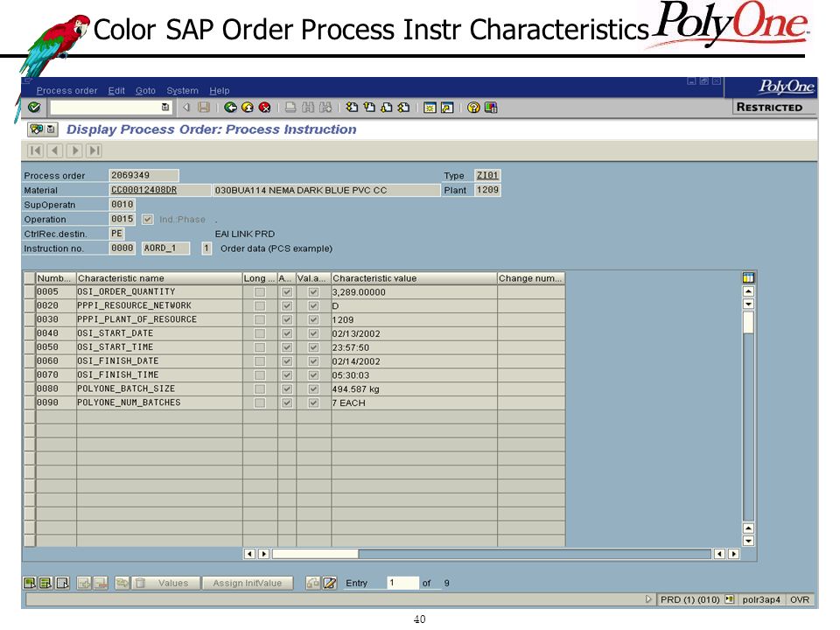The height and width of the screenshot is (630, 840).
Task: Click the table's vertical scrollbar thumb
Action: (x=748, y=323)
